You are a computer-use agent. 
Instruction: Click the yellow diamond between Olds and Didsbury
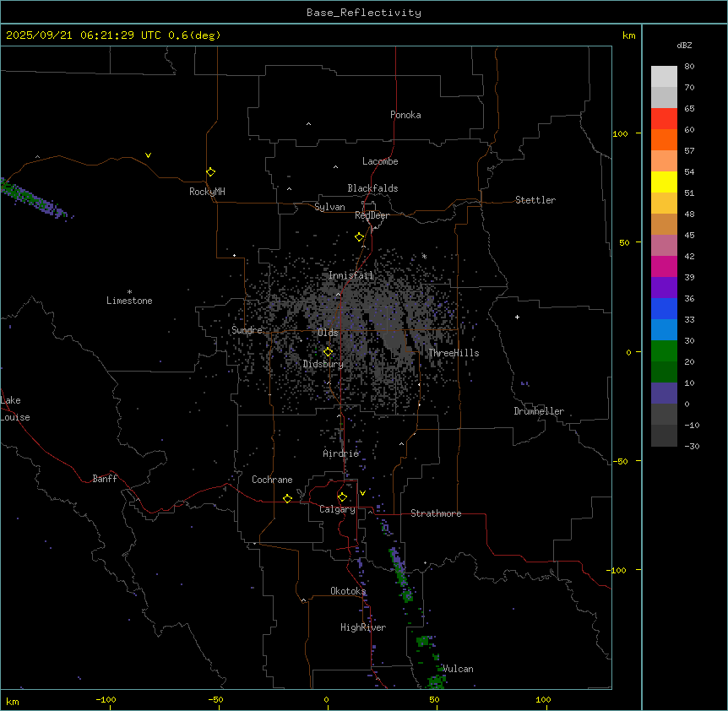click(328, 352)
